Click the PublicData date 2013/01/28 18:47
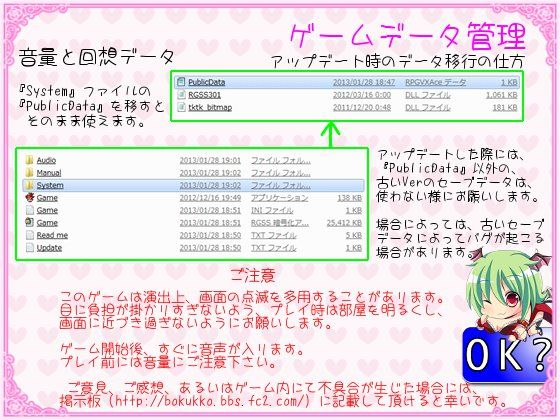 (x=364, y=82)
